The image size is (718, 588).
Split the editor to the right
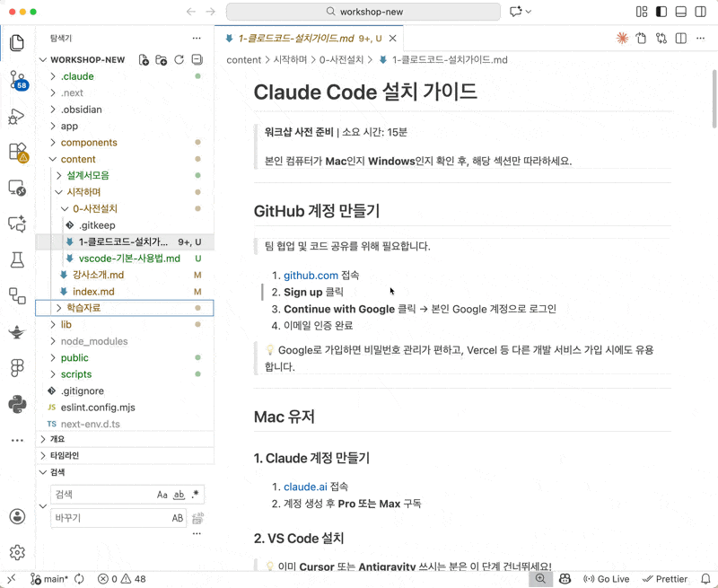point(681,39)
